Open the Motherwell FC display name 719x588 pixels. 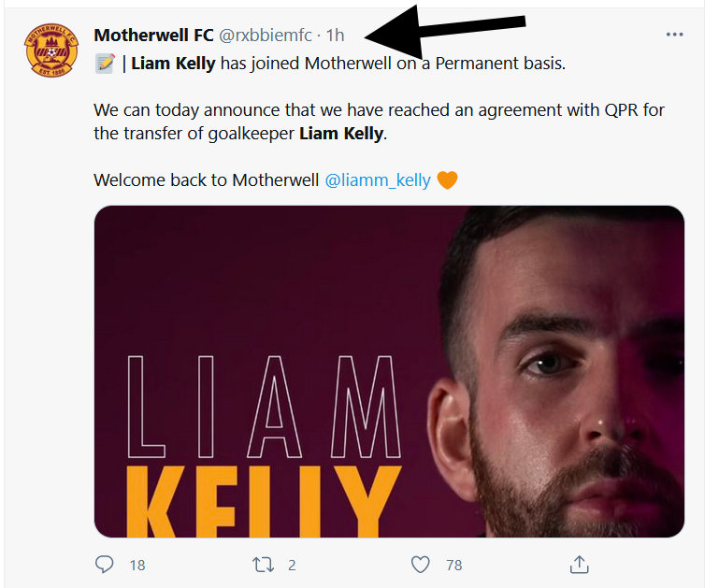153,36
